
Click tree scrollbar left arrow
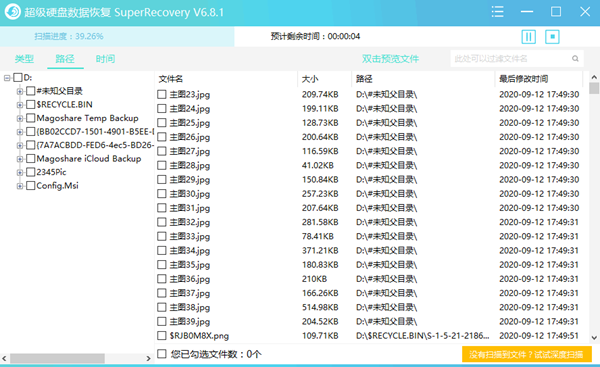tap(4, 359)
